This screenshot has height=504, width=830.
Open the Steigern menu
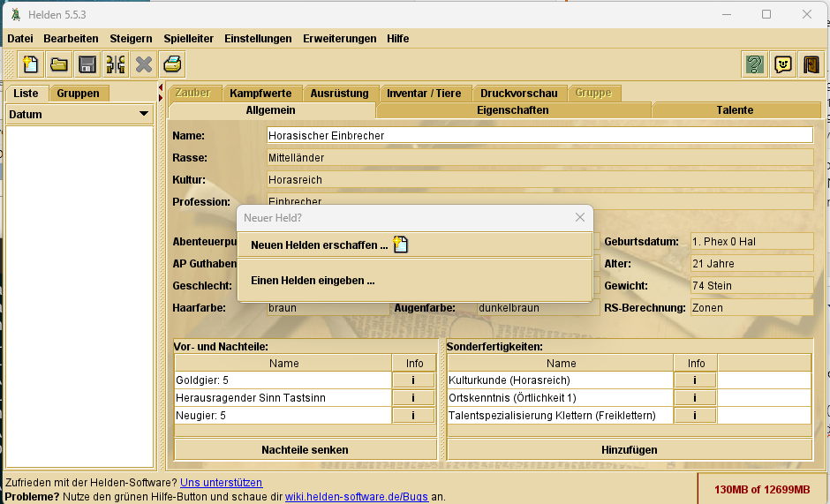131,39
